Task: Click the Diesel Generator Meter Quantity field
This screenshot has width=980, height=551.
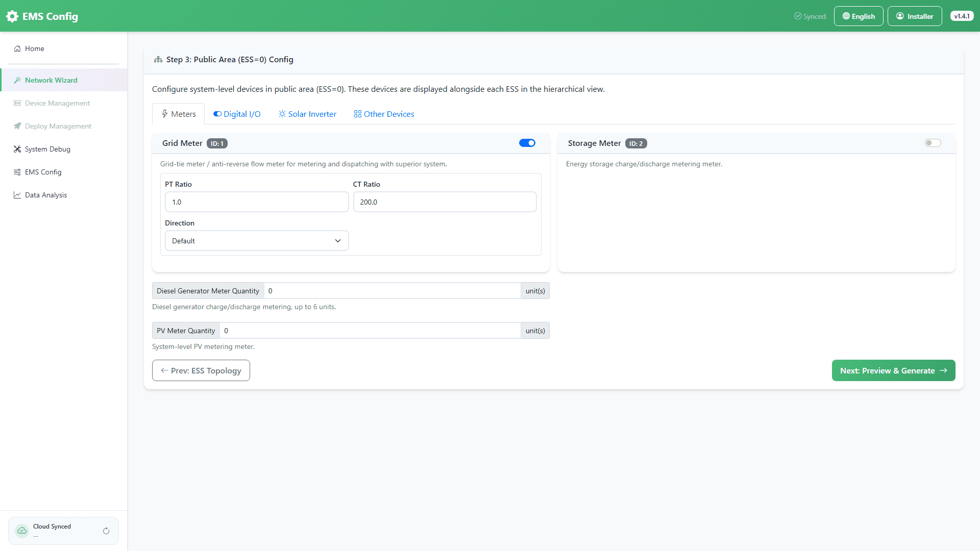Action: (392, 291)
